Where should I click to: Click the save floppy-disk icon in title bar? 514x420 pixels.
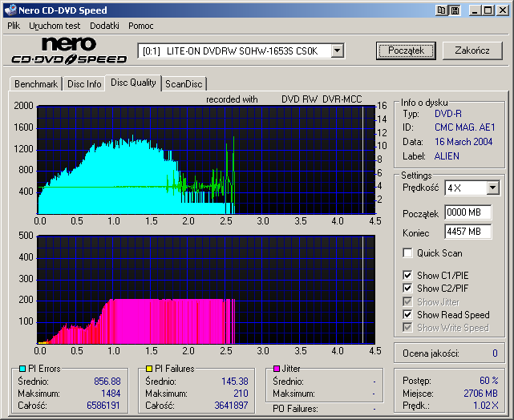click(455, 10)
